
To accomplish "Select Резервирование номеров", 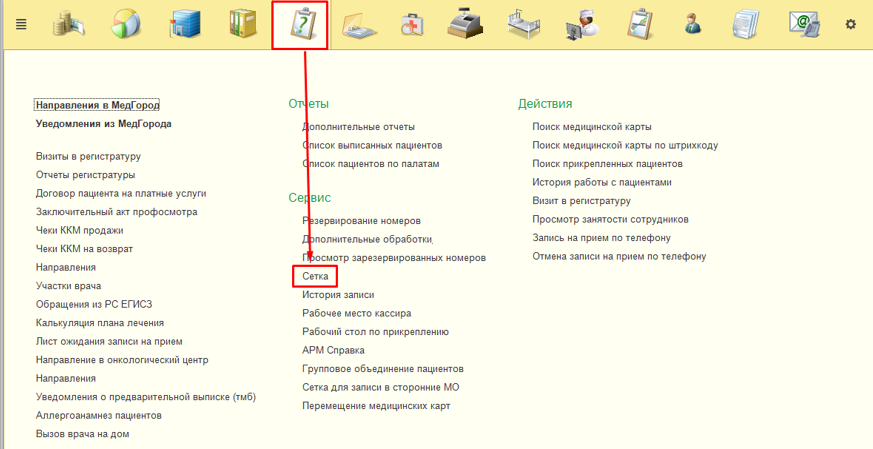I will pos(361,220).
